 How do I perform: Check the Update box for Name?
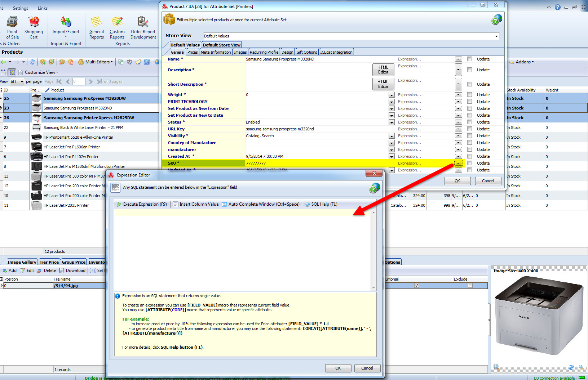(x=469, y=59)
